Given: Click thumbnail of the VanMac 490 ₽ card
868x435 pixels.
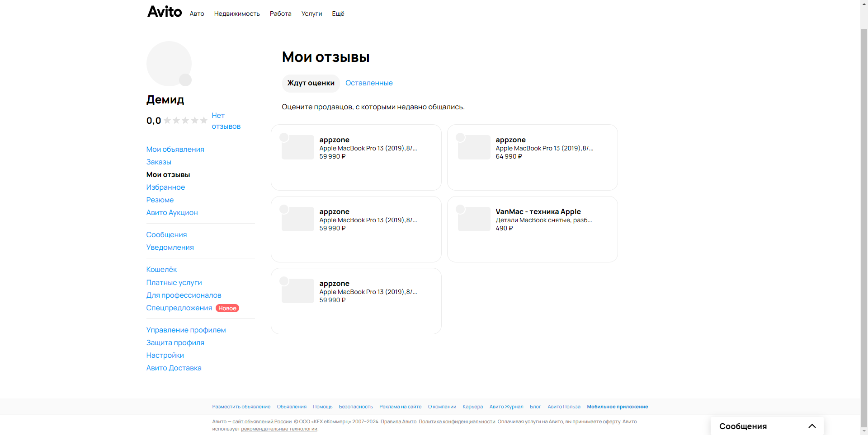Looking at the screenshot, I should [x=474, y=219].
